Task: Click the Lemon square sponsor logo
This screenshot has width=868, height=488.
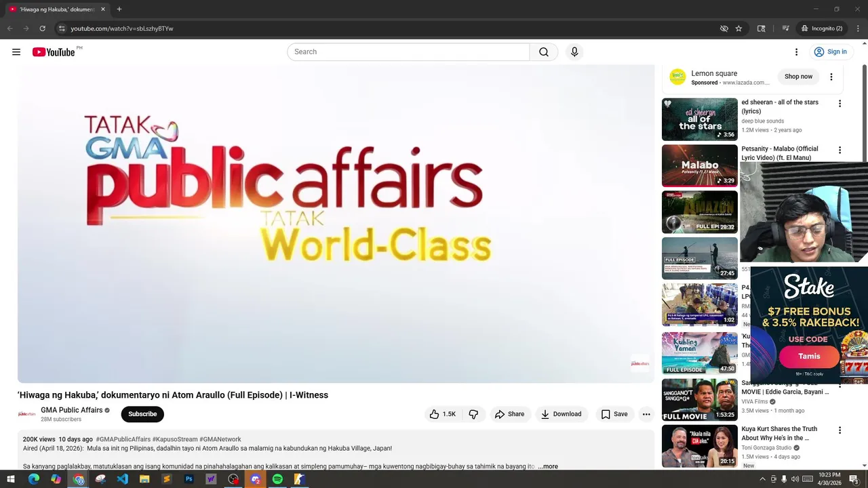Action: coord(677,77)
